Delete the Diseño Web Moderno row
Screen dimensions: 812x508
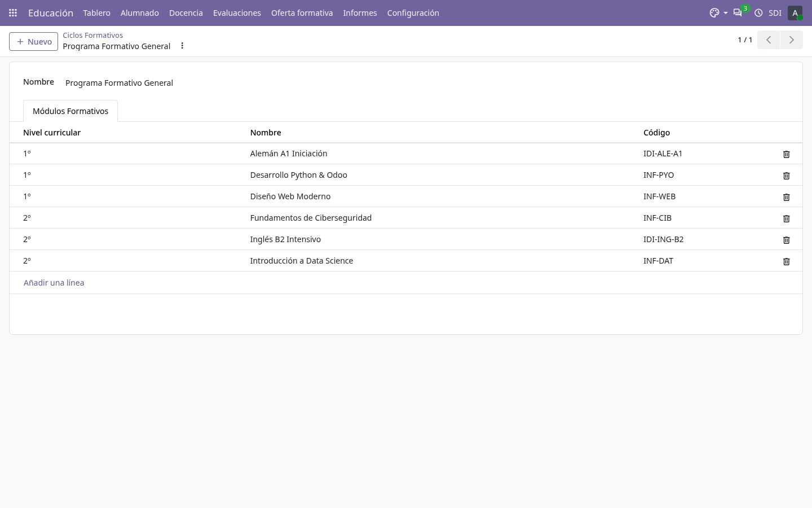tap(786, 197)
